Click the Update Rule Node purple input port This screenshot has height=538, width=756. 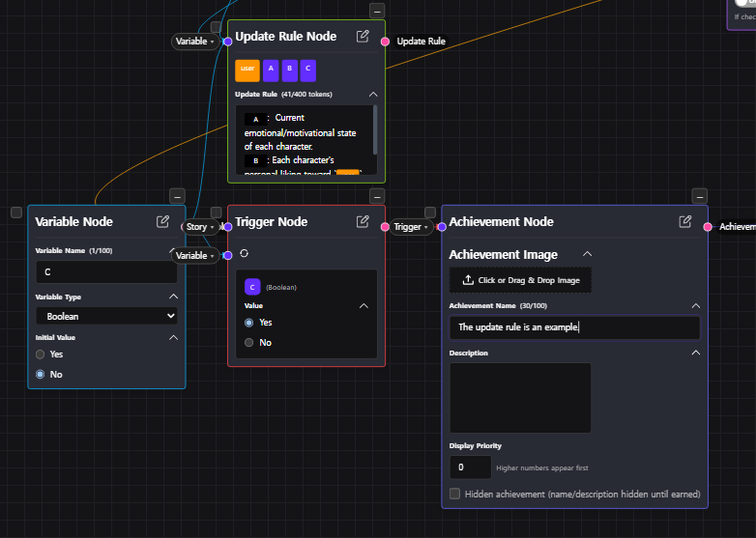point(228,42)
